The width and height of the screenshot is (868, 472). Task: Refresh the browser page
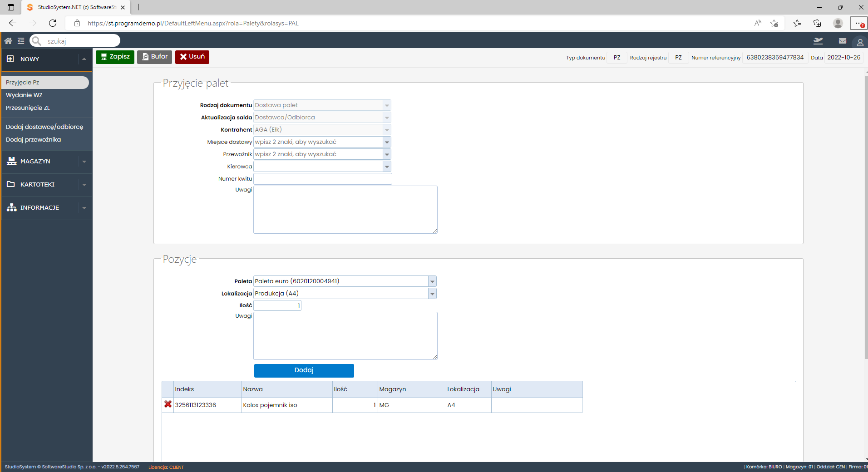[x=53, y=23]
